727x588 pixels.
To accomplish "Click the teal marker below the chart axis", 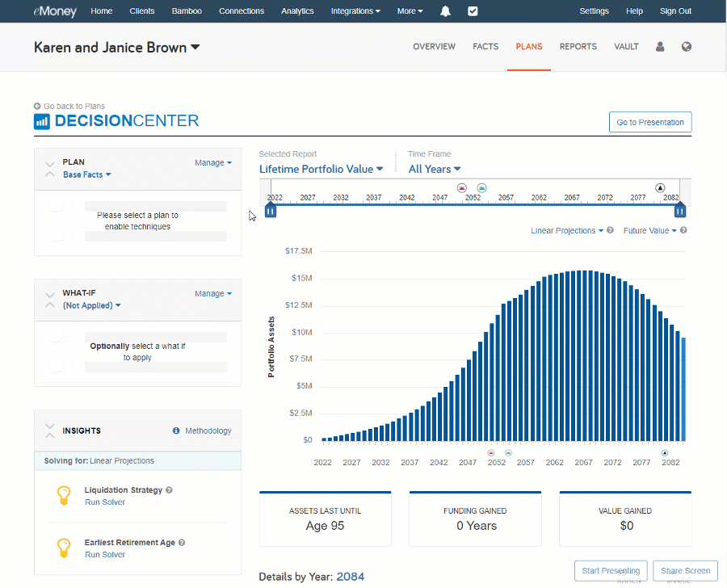I will [508, 452].
